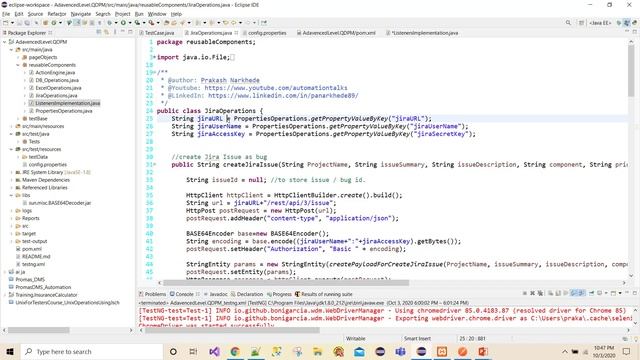Toggle the import folding marker at line 3

[x=154, y=58]
